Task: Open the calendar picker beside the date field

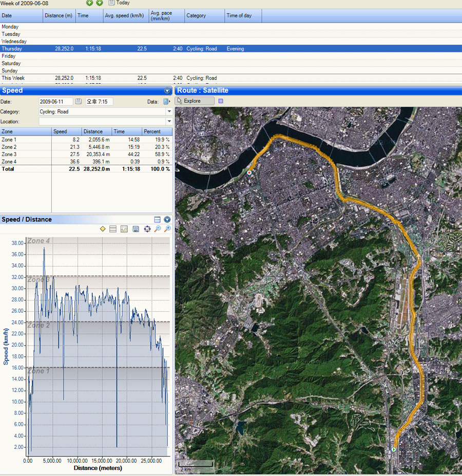Action: coord(79,102)
